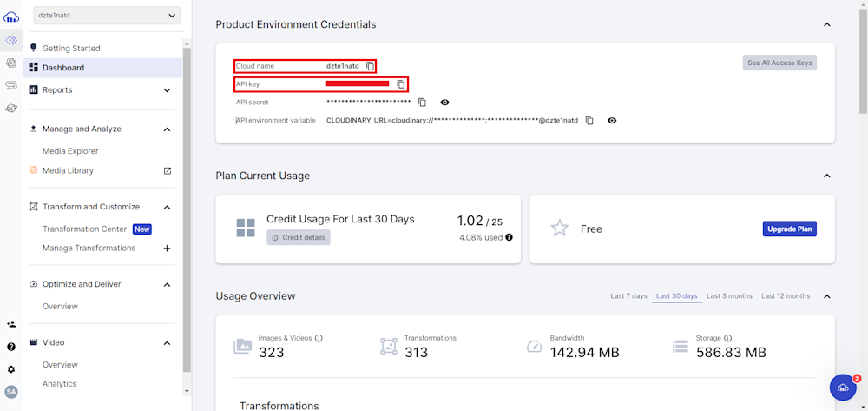
Task: Collapse the Plan Current Usage panel
Action: point(827,176)
